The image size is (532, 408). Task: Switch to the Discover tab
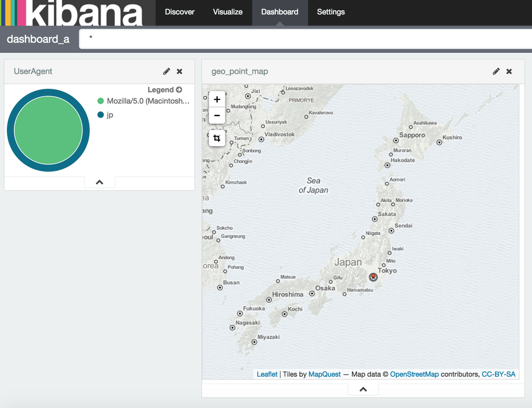click(x=179, y=11)
